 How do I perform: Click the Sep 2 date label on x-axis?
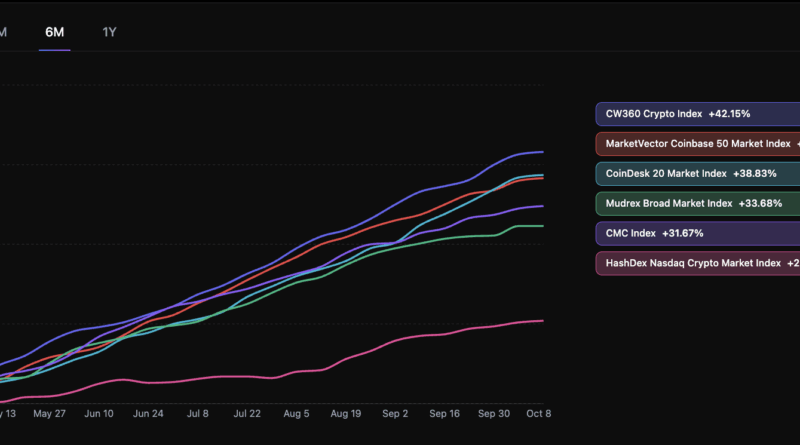point(395,413)
